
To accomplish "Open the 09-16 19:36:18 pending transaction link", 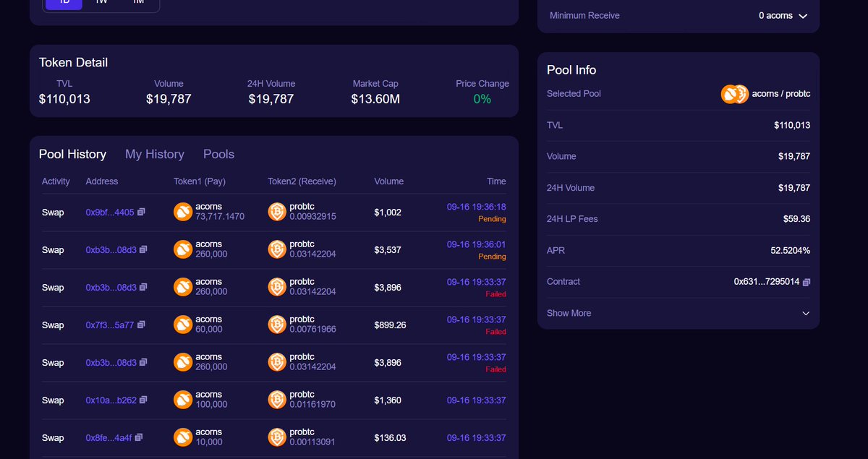I will point(477,207).
